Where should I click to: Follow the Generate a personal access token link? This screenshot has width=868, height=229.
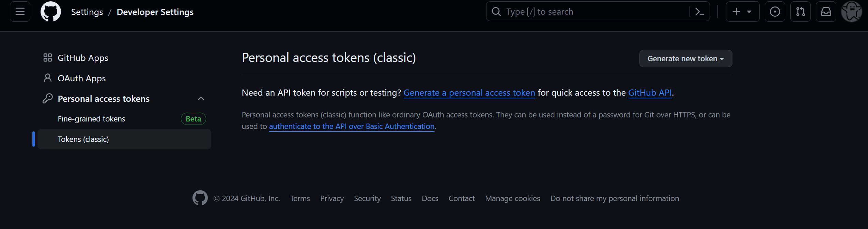[469, 92]
